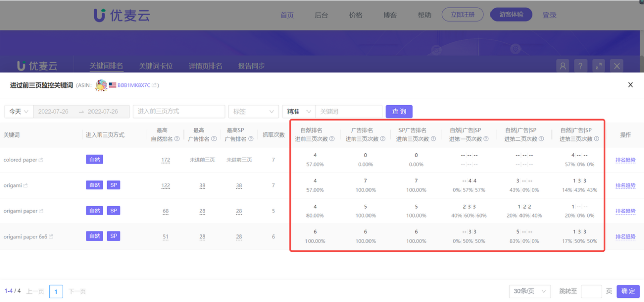Click the US flag icon near the ASIN
Viewport: 644px width, 302px height.
tap(113, 85)
